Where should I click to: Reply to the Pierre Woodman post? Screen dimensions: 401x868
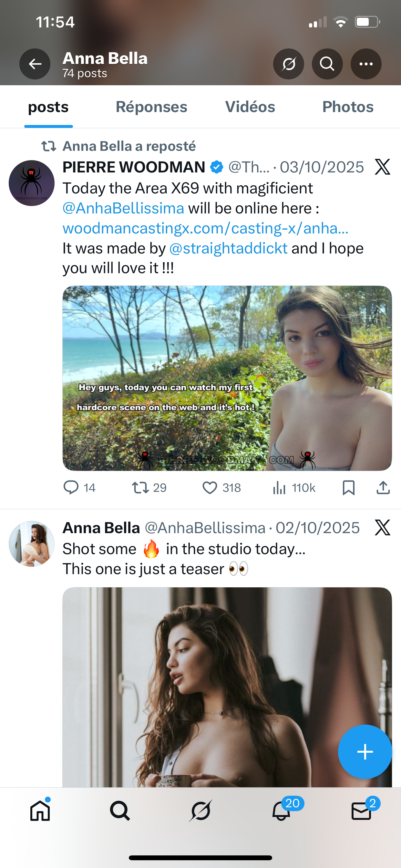coord(71,488)
